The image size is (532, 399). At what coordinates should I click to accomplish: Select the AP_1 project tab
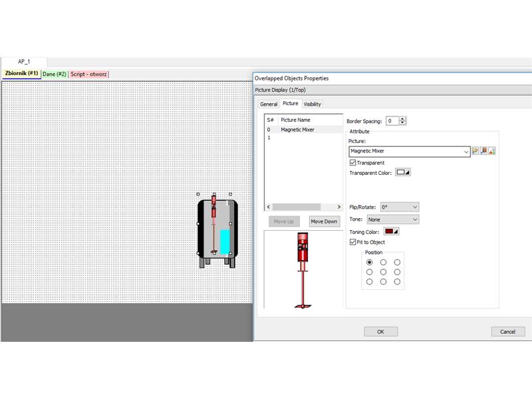[24, 61]
